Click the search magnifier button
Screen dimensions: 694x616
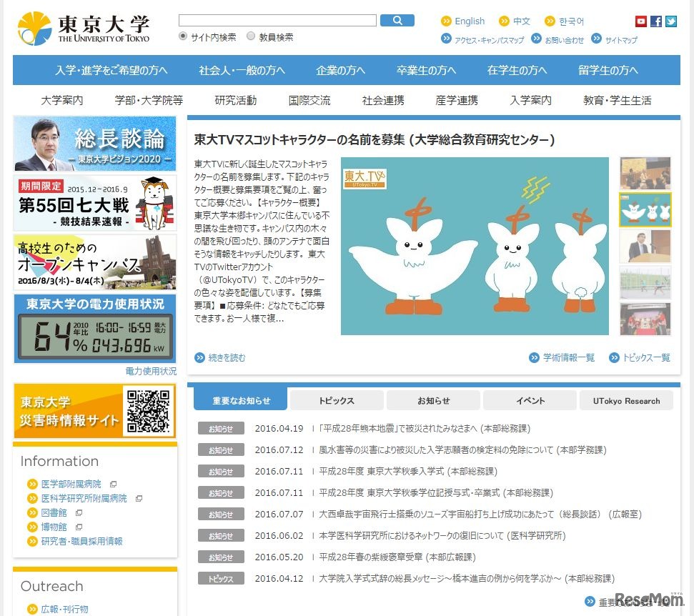(398, 20)
